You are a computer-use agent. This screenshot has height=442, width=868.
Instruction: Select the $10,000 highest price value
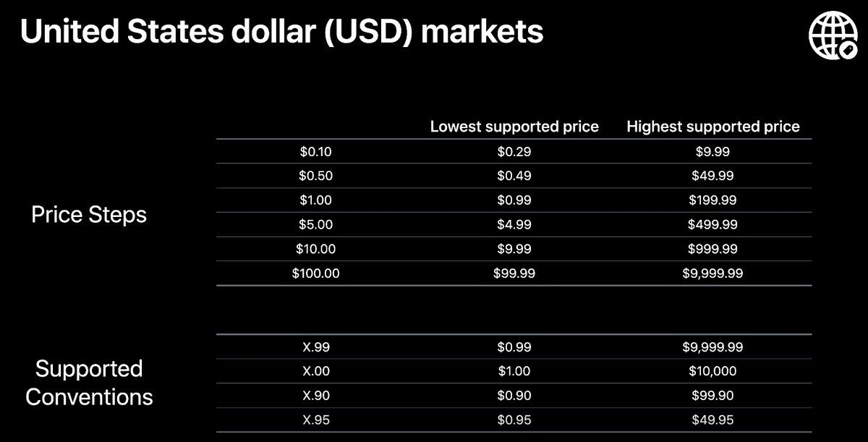click(x=713, y=371)
